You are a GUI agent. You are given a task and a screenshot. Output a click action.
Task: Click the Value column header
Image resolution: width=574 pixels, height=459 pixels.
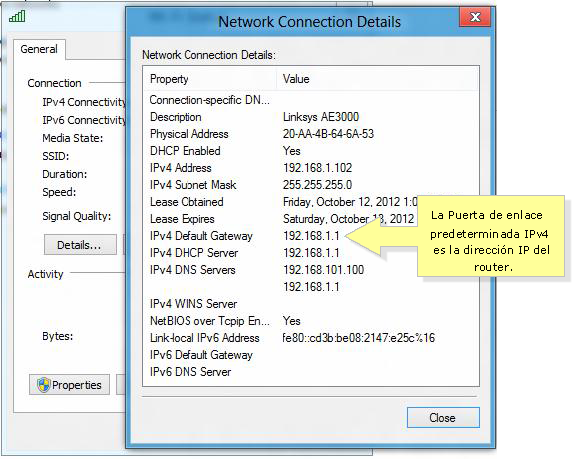[x=378, y=79]
